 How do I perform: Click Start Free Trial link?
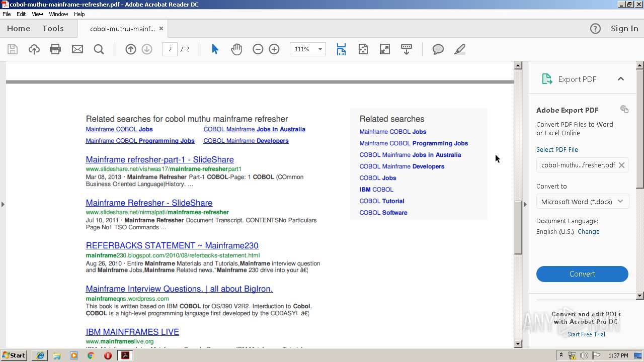click(x=586, y=334)
